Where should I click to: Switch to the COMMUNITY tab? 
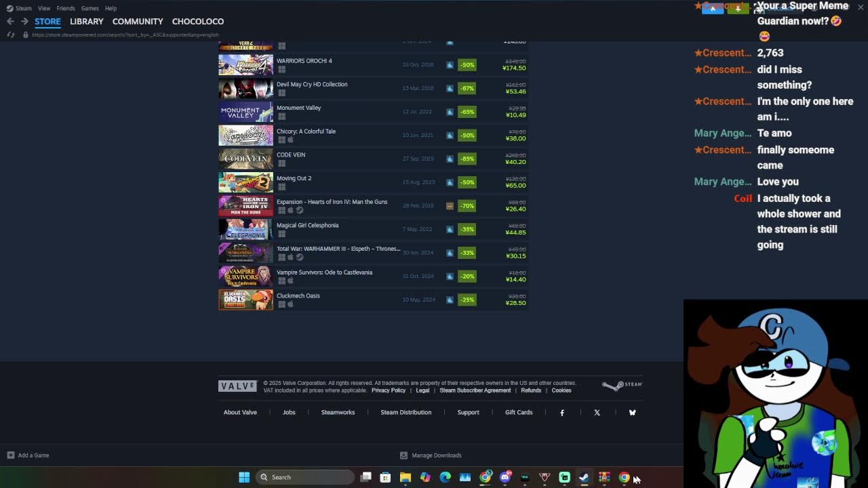click(138, 22)
